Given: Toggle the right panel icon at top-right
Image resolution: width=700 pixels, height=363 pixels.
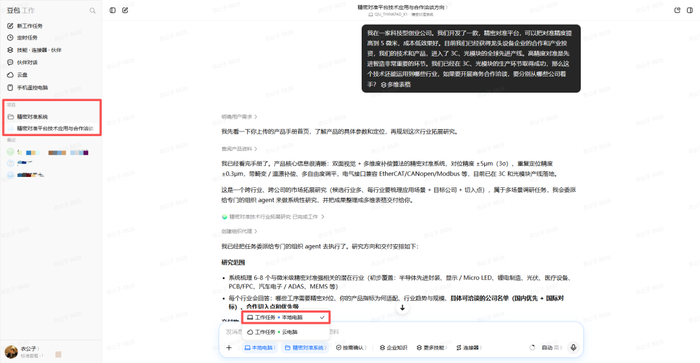Looking at the screenshot, I should (x=690, y=10).
